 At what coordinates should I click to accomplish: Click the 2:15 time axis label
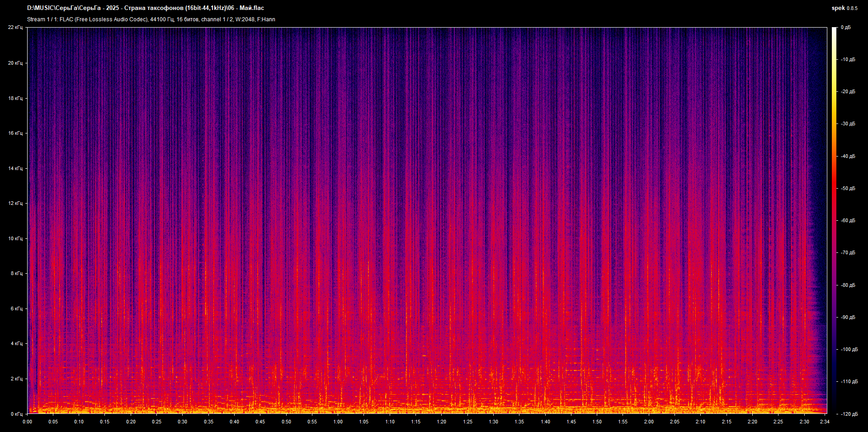[726, 422]
